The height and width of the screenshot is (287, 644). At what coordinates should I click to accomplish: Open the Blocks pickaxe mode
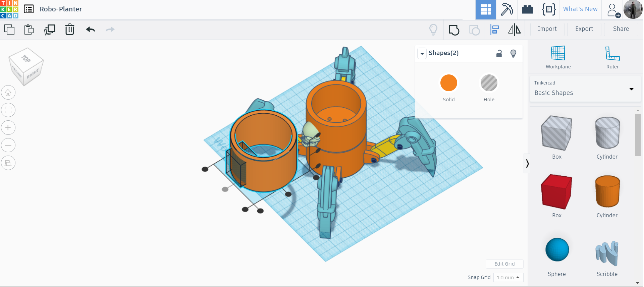(x=507, y=9)
